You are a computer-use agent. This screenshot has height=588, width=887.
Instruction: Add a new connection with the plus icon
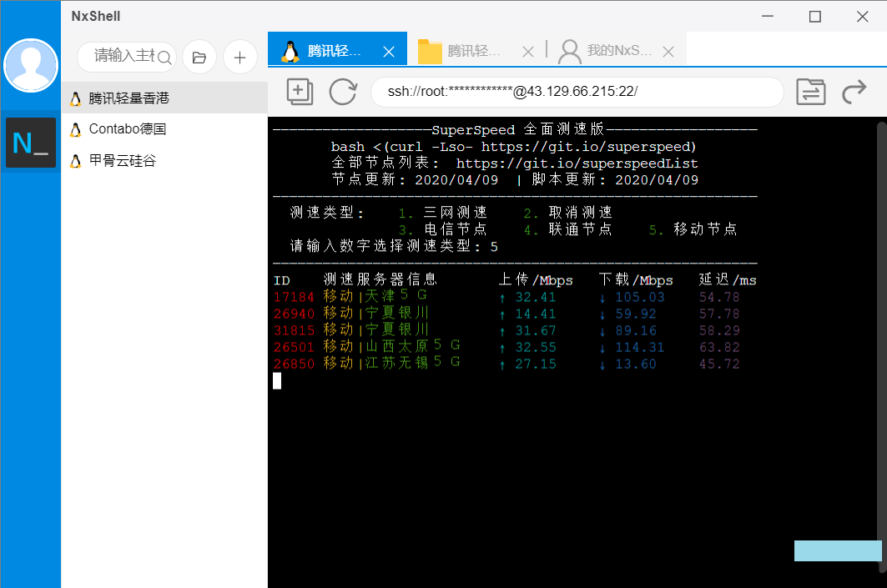239,57
